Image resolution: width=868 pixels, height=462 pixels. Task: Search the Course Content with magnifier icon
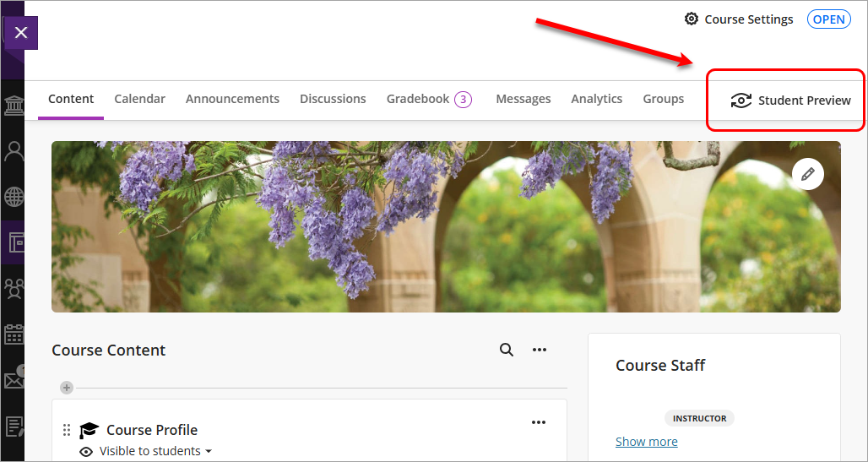507,350
